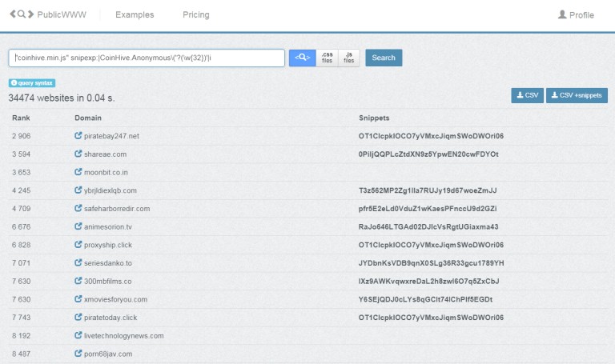The height and width of the screenshot is (364, 615).
Task: Toggle the HTML code search mode button
Action: click(x=303, y=58)
